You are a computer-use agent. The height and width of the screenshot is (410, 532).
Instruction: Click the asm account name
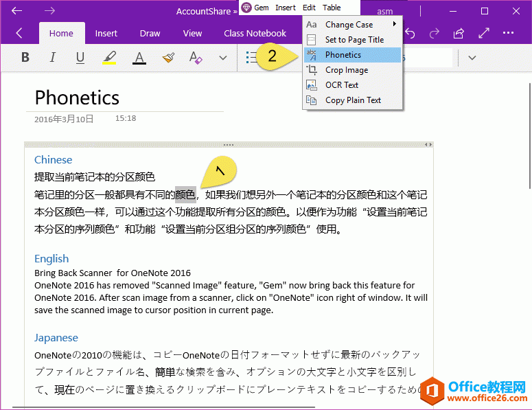pyautogui.click(x=384, y=11)
